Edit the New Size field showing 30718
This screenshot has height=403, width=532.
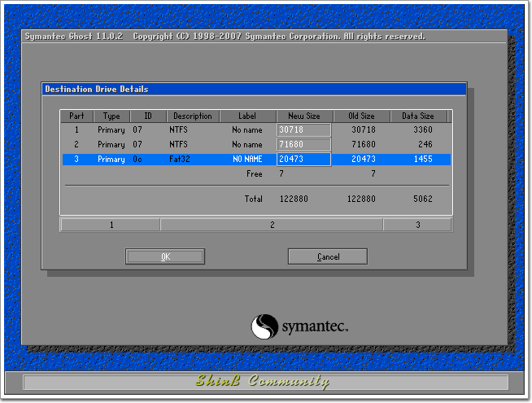point(304,129)
